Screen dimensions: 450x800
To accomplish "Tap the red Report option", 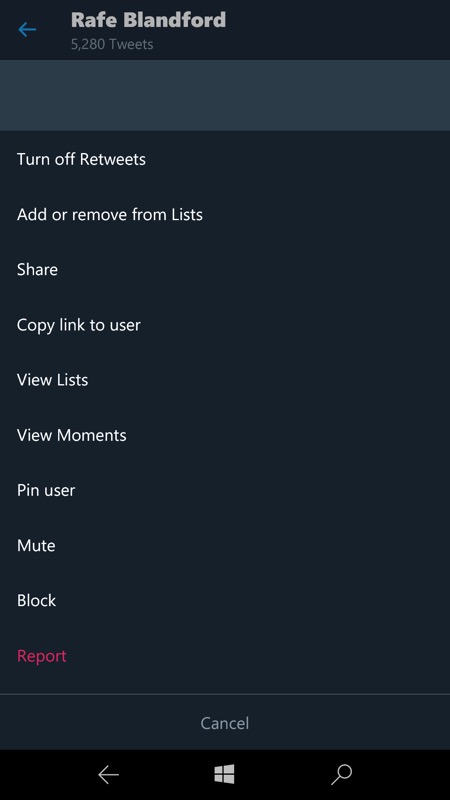I will tap(42, 656).
